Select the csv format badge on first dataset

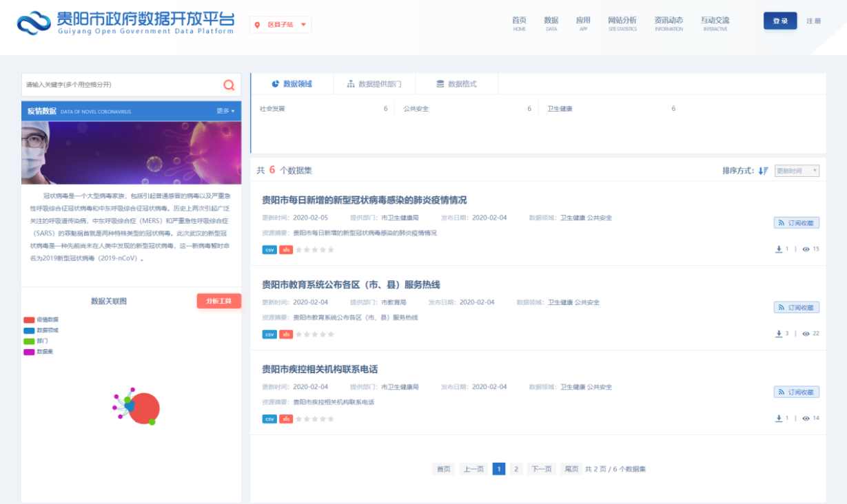point(269,249)
